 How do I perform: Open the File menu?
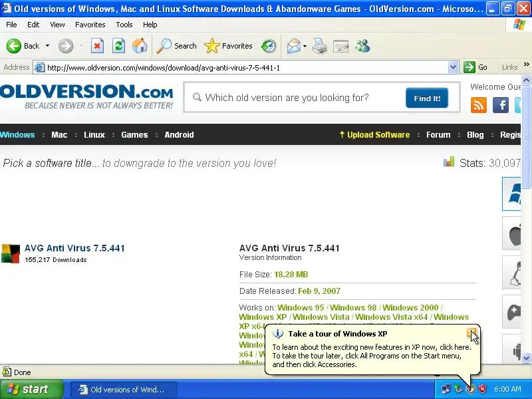point(11,25)
